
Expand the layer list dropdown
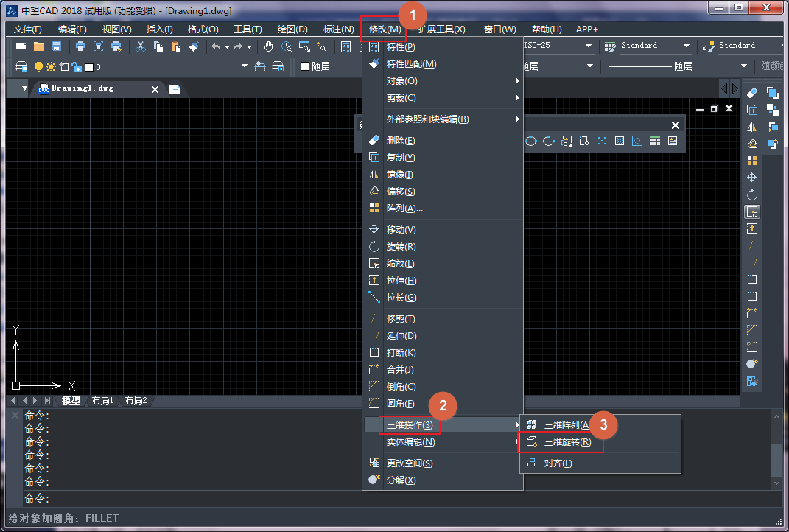point(245,67)
